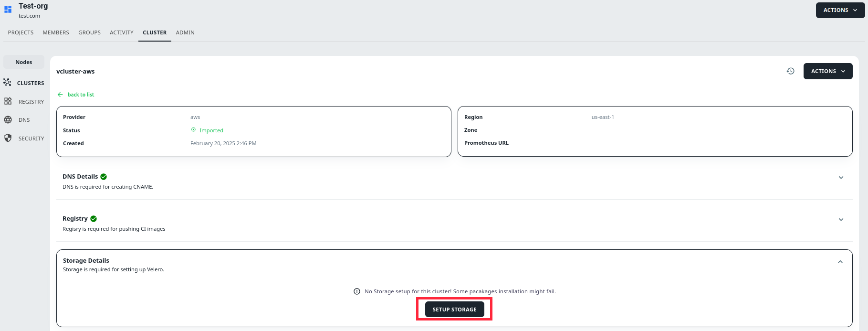The height and width of the screenshot is (331, 868).
Task: Open the Groups tab
Action: [x=89, y=32]
